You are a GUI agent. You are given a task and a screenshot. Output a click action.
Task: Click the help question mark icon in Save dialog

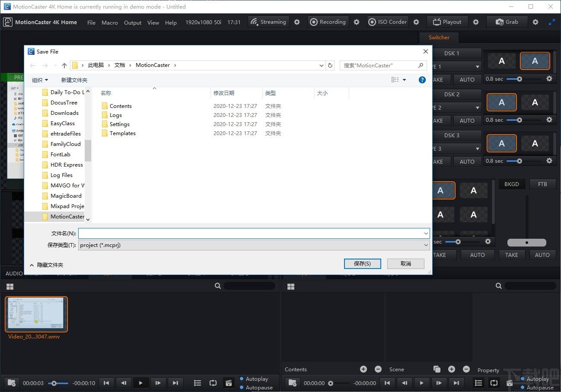(422, 80)
